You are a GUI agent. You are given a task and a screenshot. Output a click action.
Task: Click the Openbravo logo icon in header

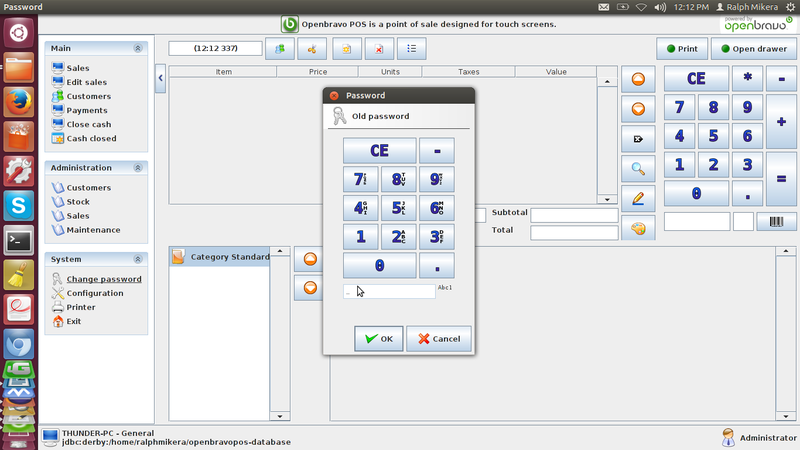click(x=289, y=24)
